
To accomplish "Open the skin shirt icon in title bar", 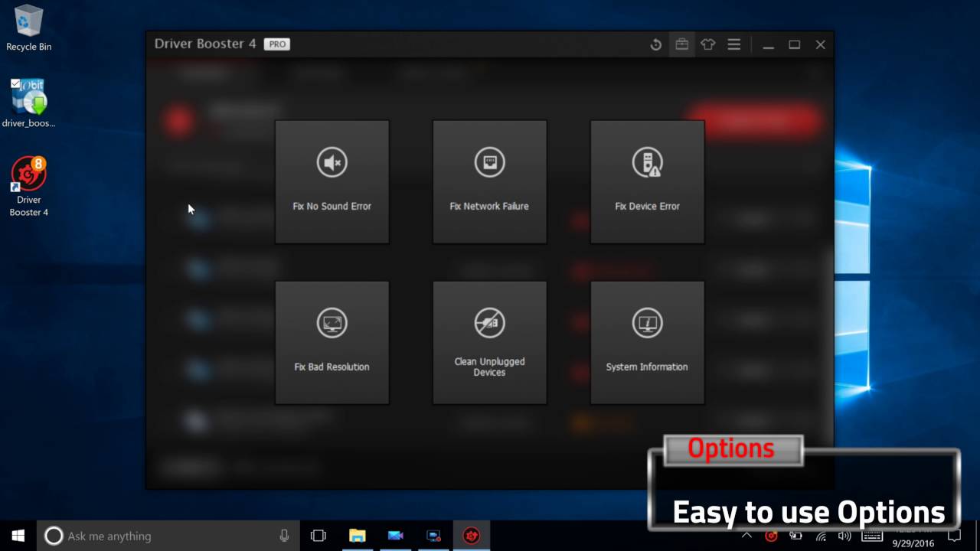I will coord(707,44).
